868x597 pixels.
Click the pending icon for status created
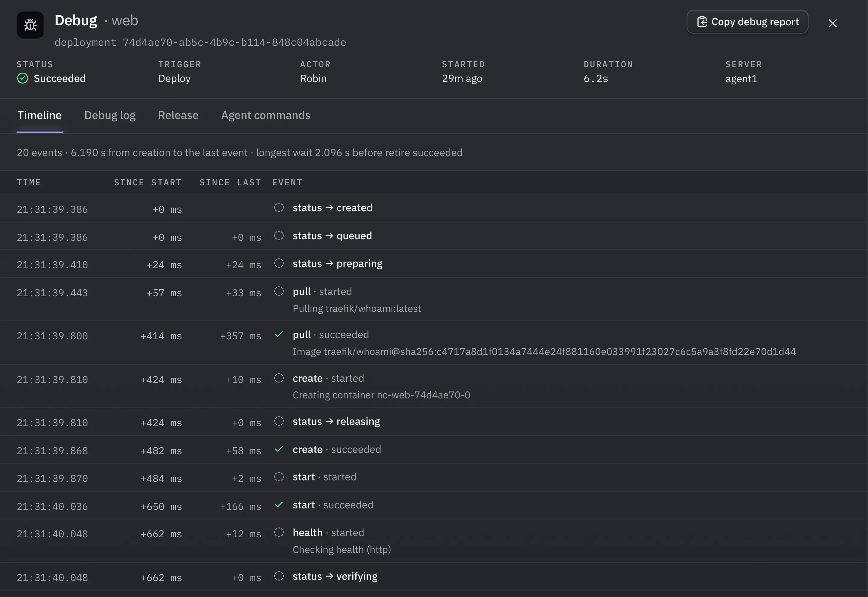tap(279, 208)
